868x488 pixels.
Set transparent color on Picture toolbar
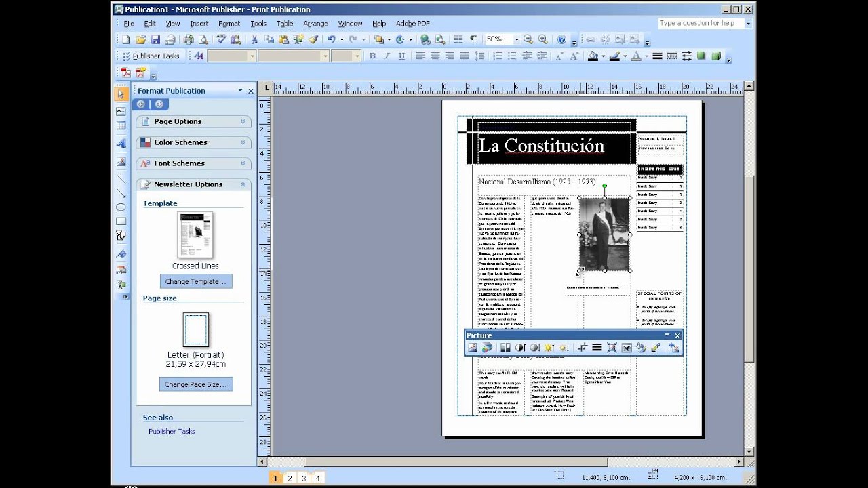656,348
